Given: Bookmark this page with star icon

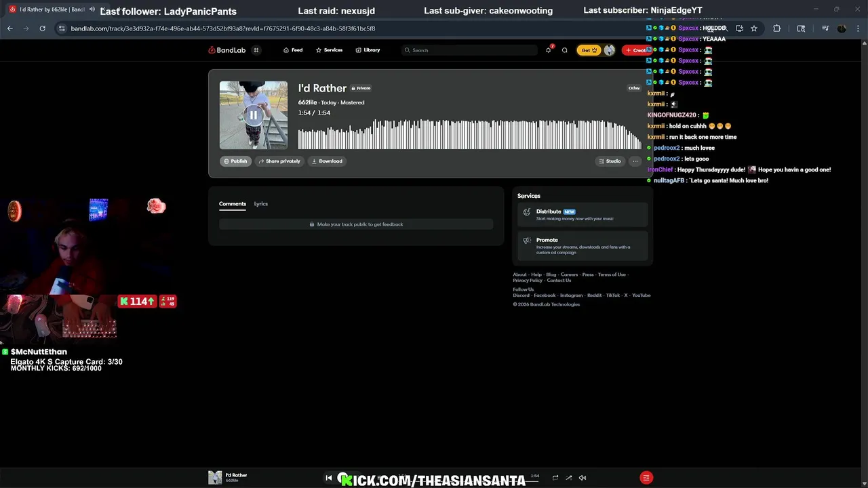Looking at the screenshot, I should 753,28.
